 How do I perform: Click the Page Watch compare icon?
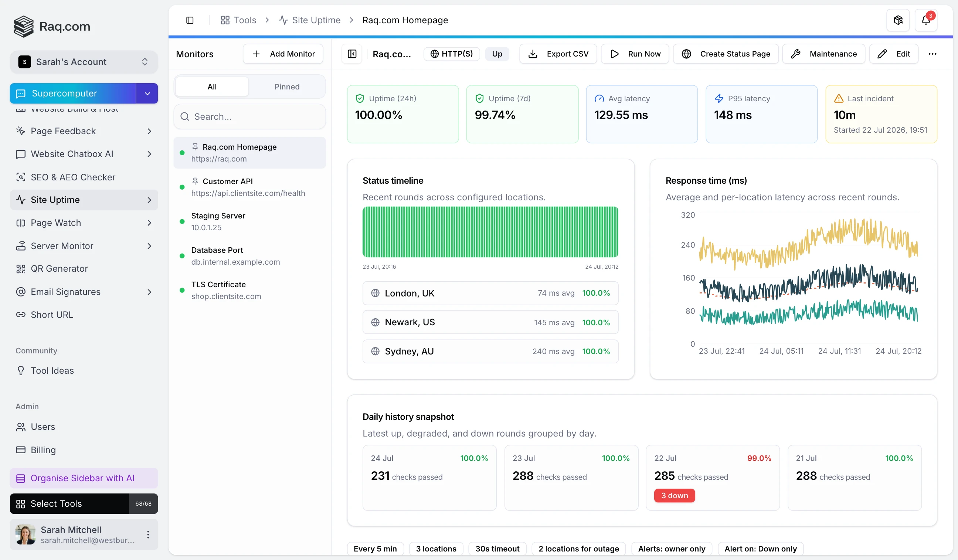pyautogui.click(x=21, y=223)
